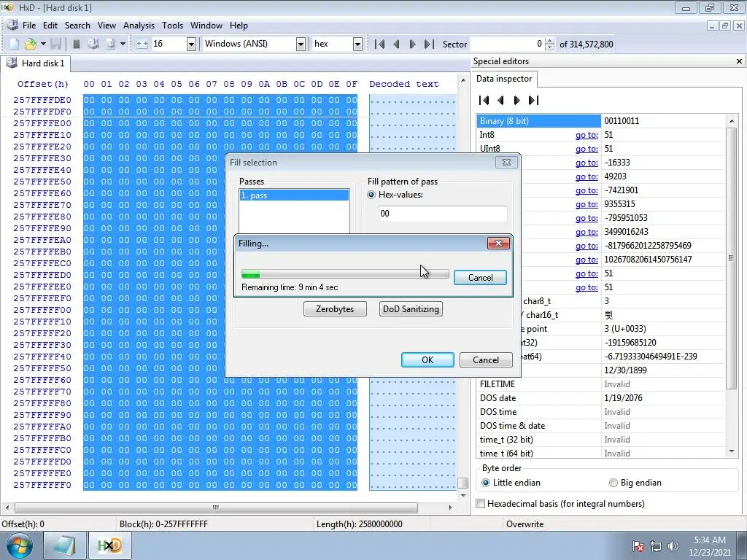Open the Window menu

click(206, 26)
